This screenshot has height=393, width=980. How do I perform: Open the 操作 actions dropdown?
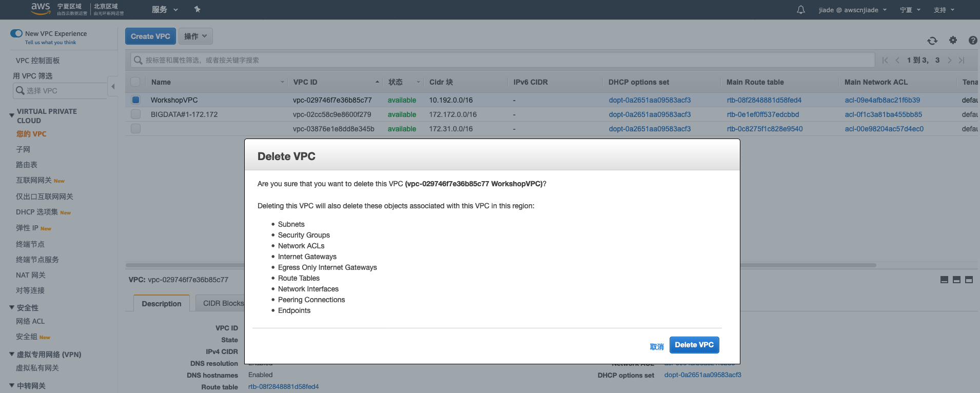tap(195, 36)
